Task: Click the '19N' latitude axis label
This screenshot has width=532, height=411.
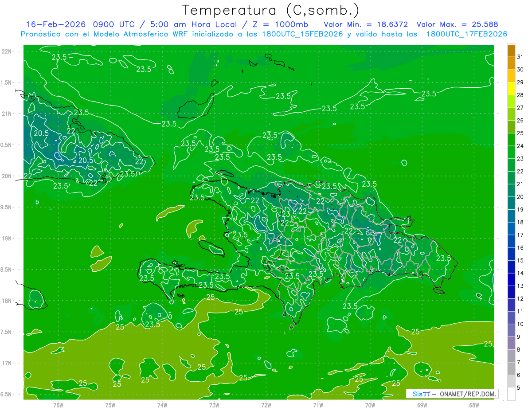Action: (x=6, y=239)
